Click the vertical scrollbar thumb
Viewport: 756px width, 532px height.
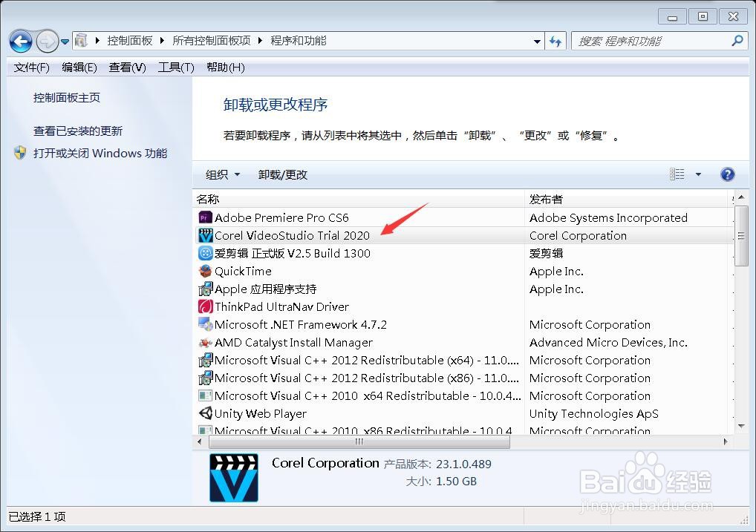742,236
